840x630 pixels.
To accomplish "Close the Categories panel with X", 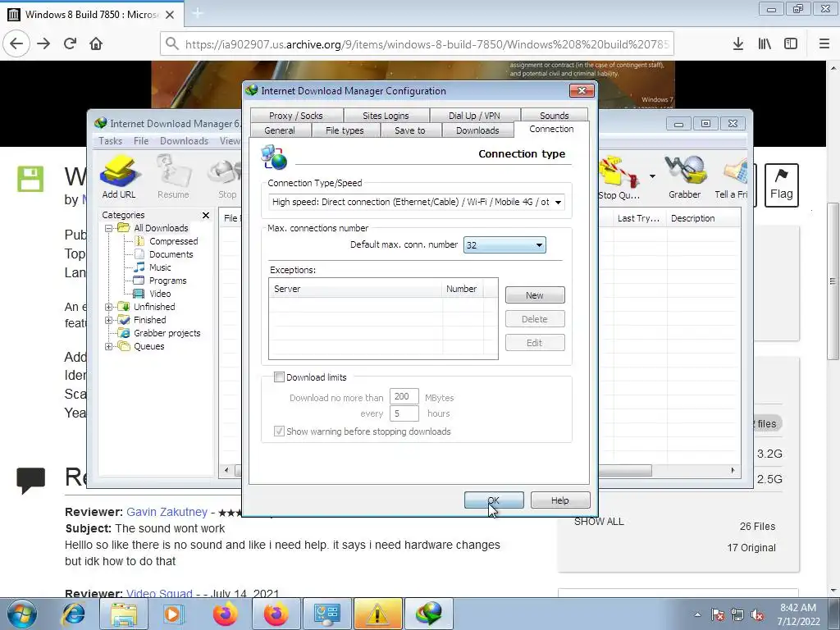I will pos(206,215).
